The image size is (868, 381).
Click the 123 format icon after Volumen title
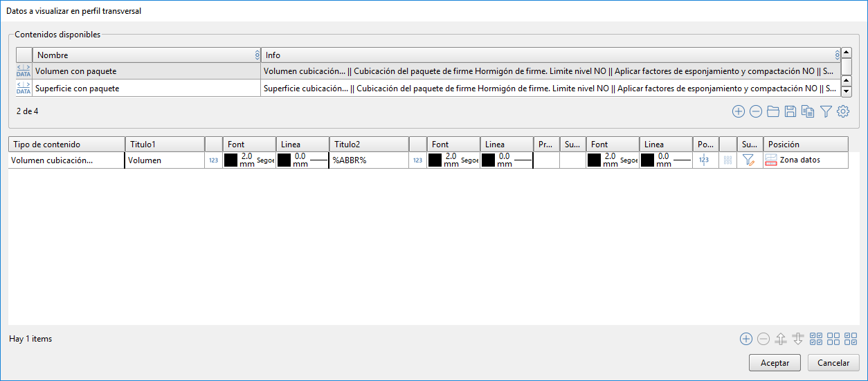pos(213,160)
